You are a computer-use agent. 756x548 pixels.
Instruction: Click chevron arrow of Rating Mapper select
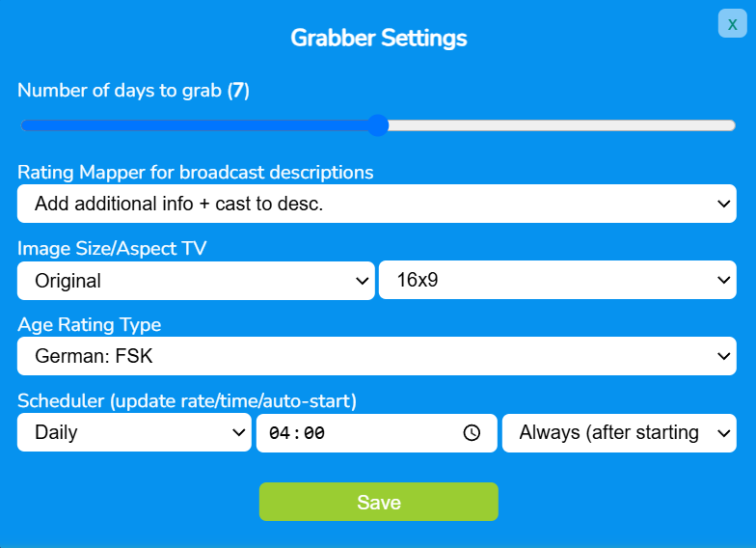pos(723,204)
